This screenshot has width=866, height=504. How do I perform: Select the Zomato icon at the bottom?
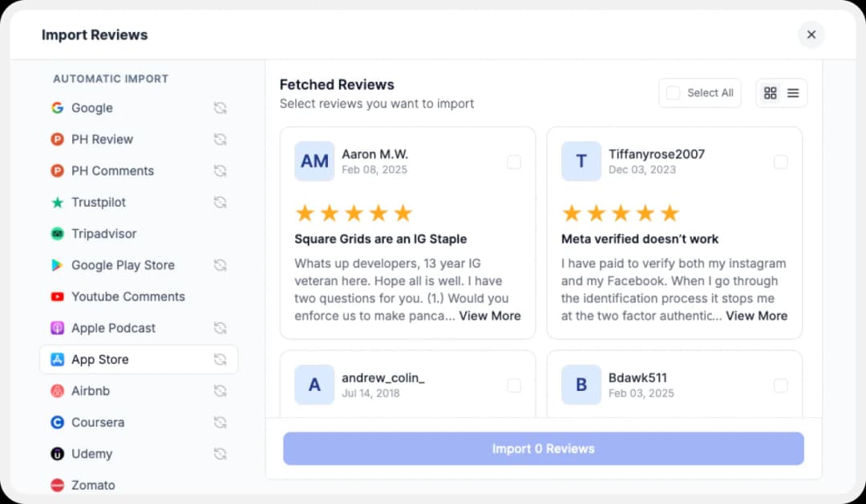[x=57, y=485]
